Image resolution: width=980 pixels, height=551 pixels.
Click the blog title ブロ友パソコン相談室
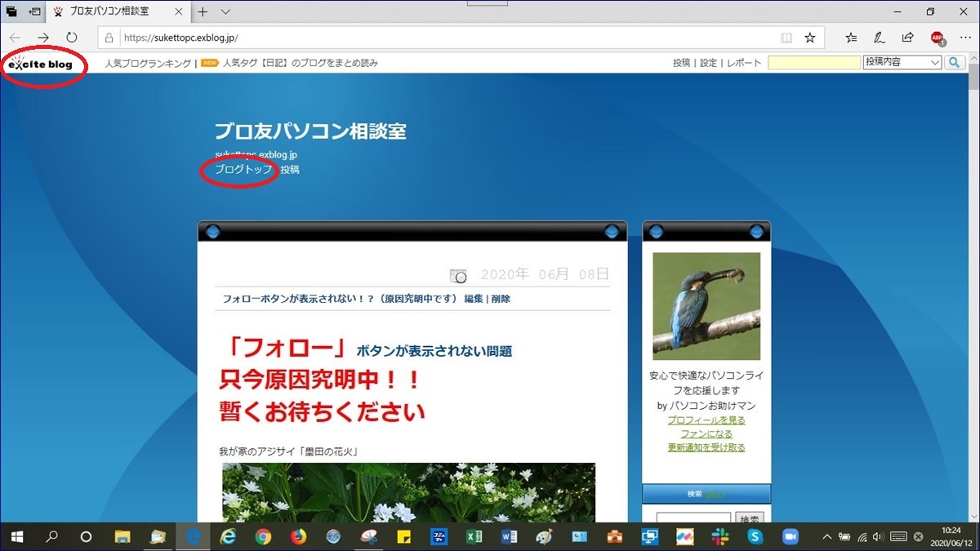click(x=310, y=131)
